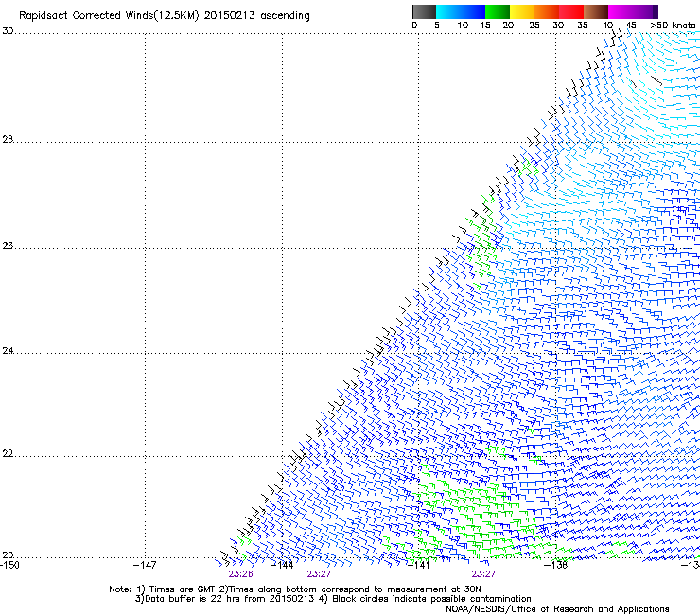700x615 pixels.
Task: Click the blue 10-15 knots legend color
Action: [473, 11]
